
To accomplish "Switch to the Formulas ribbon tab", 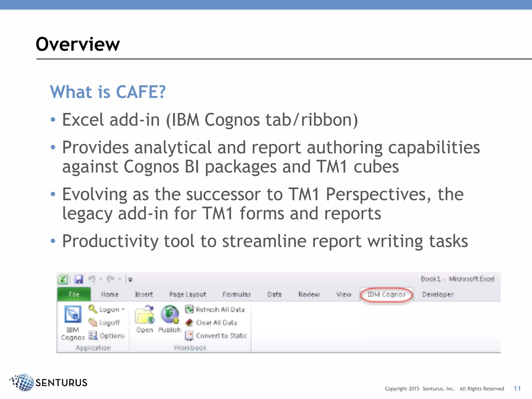I will pyautogui.click(x=237, y=294).
